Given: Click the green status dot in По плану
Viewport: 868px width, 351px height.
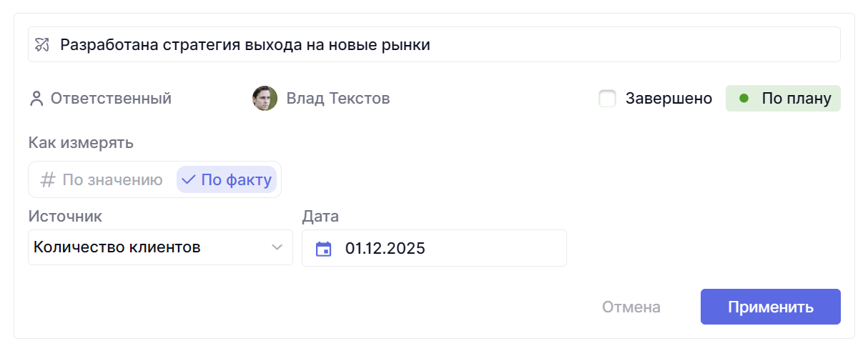Looking at the screenshot, I should pos(744,99).
